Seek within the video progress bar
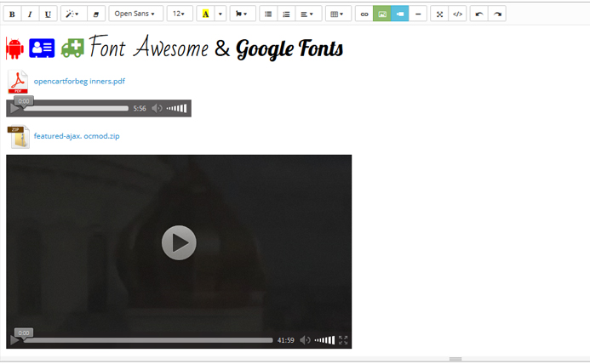Viewport: 590px width, 364px height. (x=148, y=340)
